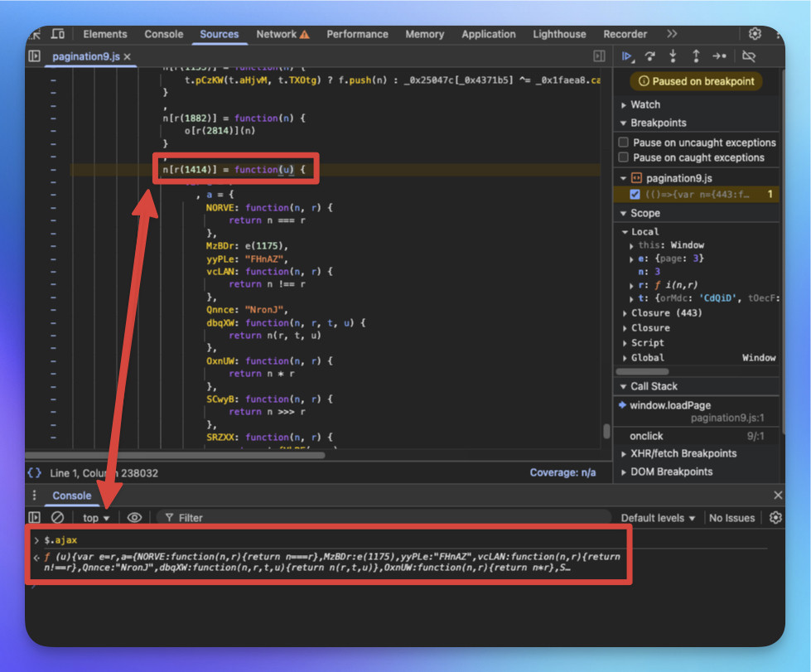Show the console sidebar
Viewport: 811px width, 672px height.
tap(35, 517)
